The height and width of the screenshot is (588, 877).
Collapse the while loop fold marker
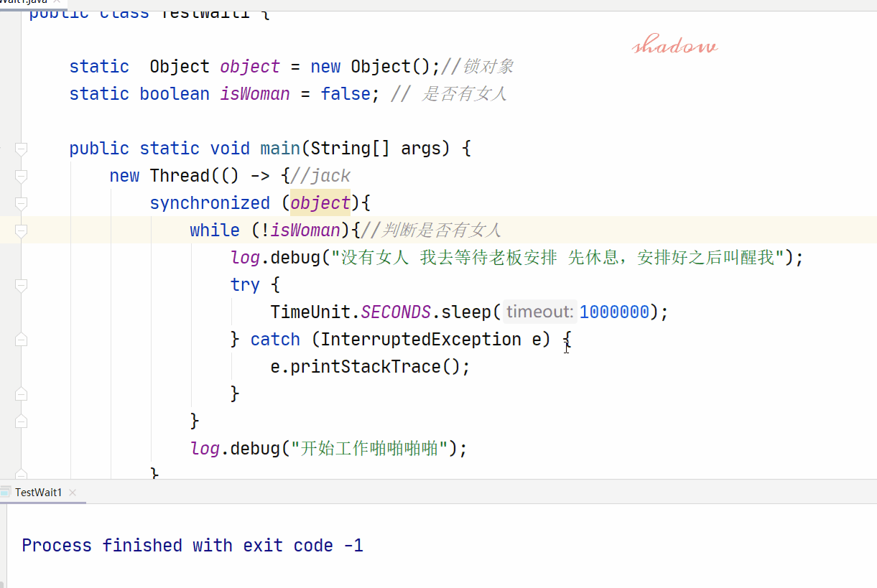pyautogui.click(x=21, y=230)
